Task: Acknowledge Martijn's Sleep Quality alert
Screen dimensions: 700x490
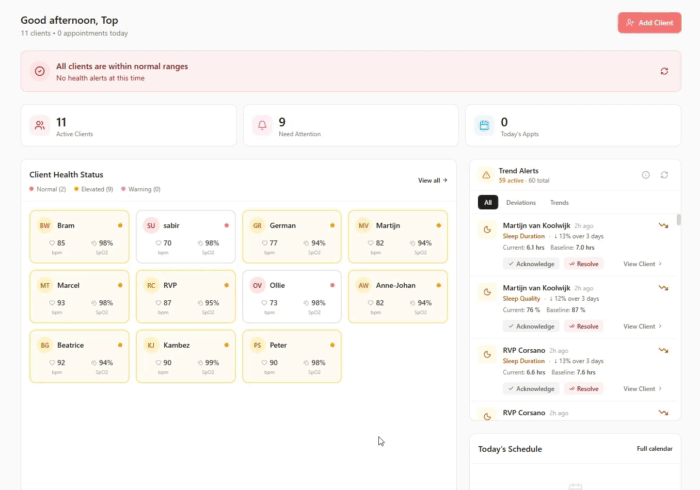Action: (x=531, y=326)
